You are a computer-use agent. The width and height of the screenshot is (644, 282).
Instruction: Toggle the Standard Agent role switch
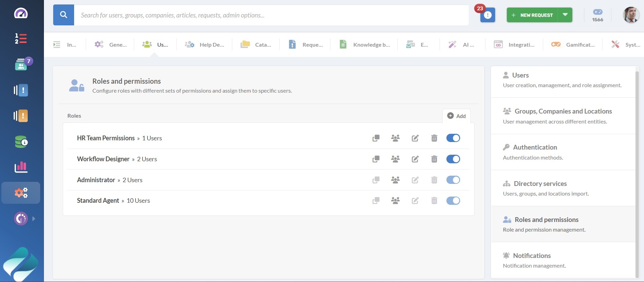point(453,201)
